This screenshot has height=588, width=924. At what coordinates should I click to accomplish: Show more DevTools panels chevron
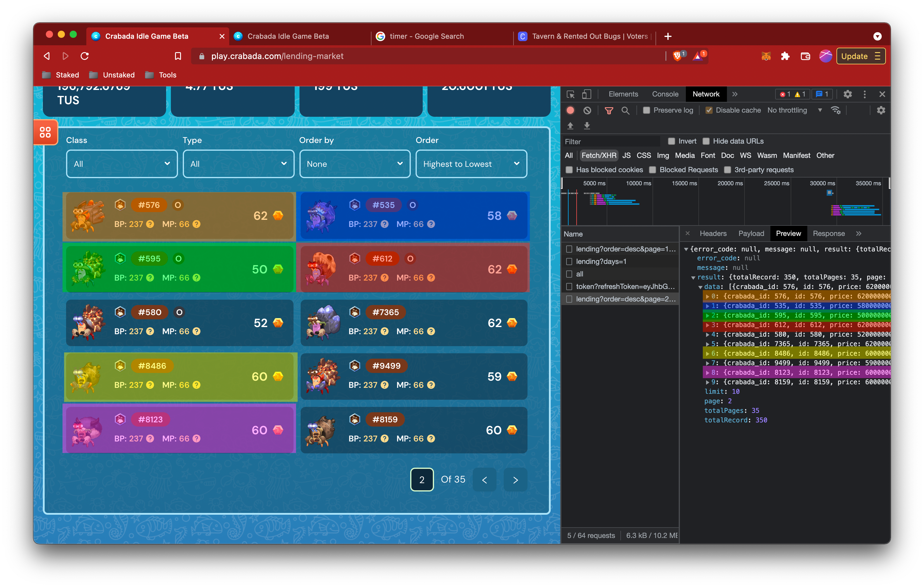pyautogui.click(x=734, y=94)
